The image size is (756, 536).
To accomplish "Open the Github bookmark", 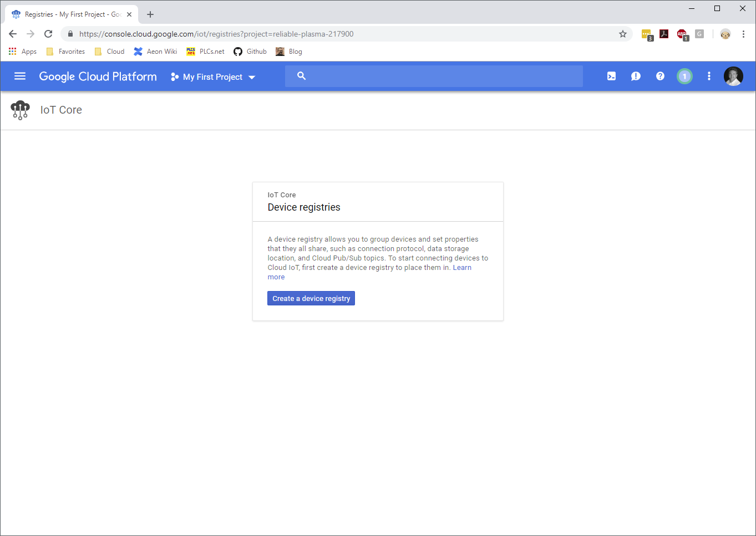I will [x=250, y=52].
